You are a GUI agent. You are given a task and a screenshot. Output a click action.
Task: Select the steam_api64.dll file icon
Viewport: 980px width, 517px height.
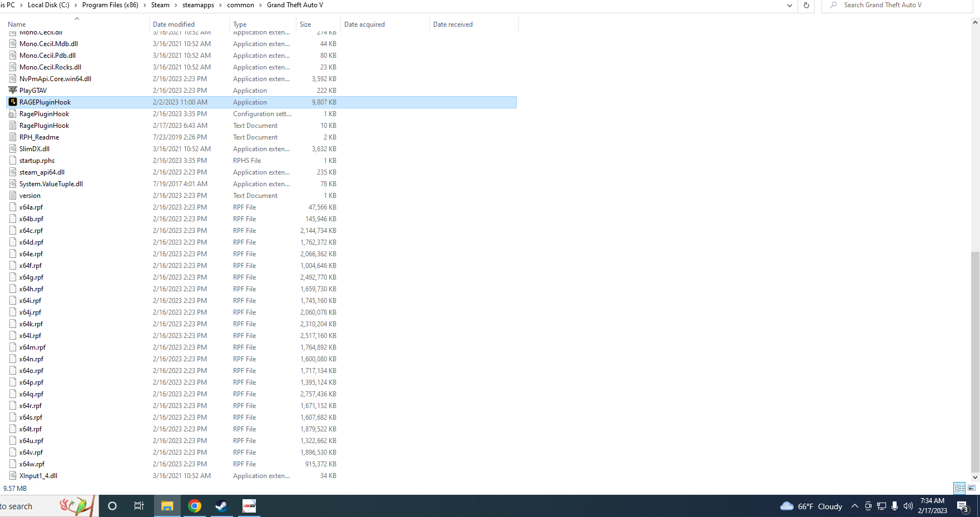(x=13, y=172)
